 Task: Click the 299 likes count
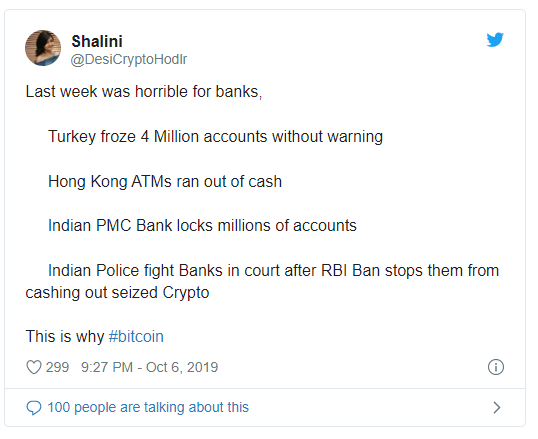pyautogui.click(x=57, y=367)
